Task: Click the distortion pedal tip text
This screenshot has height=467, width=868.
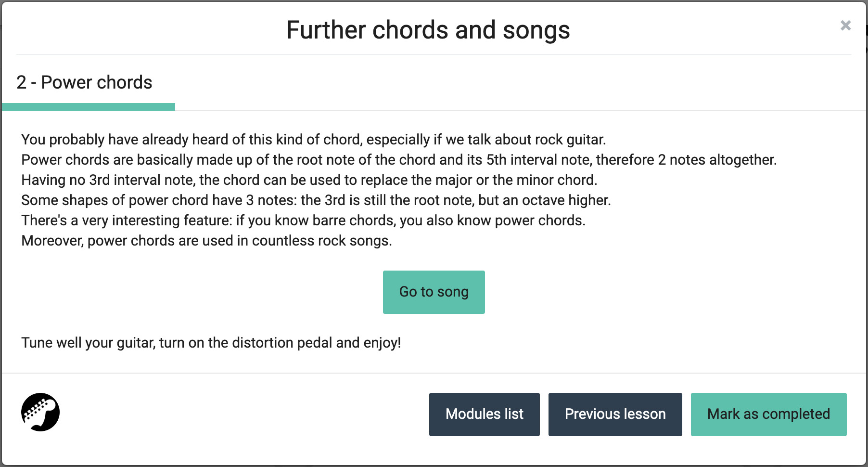Action: pos(211,343)
